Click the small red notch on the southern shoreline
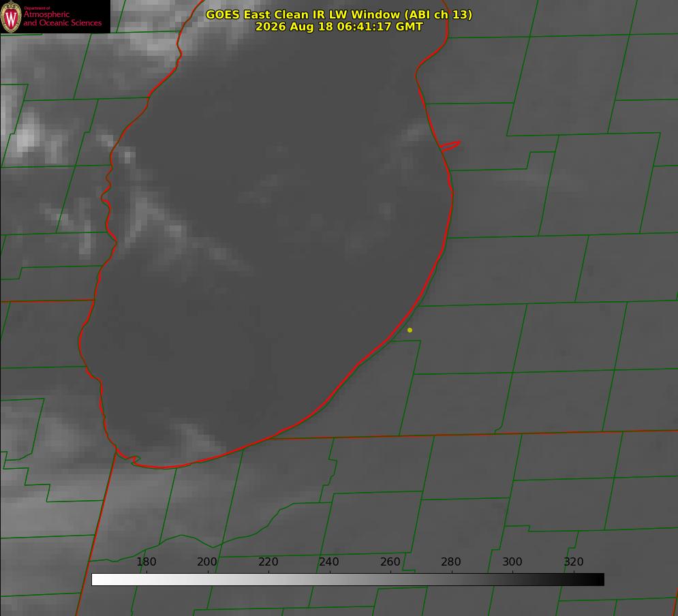678x616 pixels. [133, 459]
